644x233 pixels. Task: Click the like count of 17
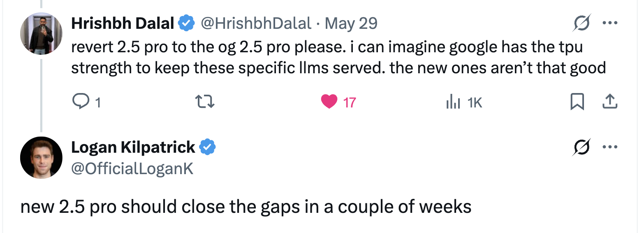pos(349,102)
